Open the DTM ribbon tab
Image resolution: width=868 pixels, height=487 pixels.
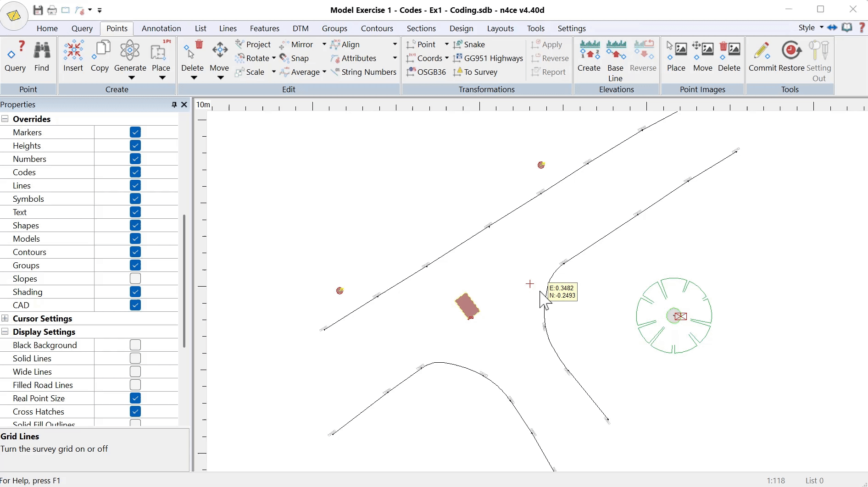tap(300, 28)
